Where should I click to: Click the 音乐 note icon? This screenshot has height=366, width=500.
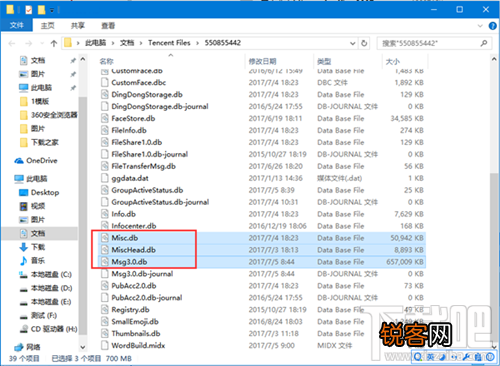(23, 261)
